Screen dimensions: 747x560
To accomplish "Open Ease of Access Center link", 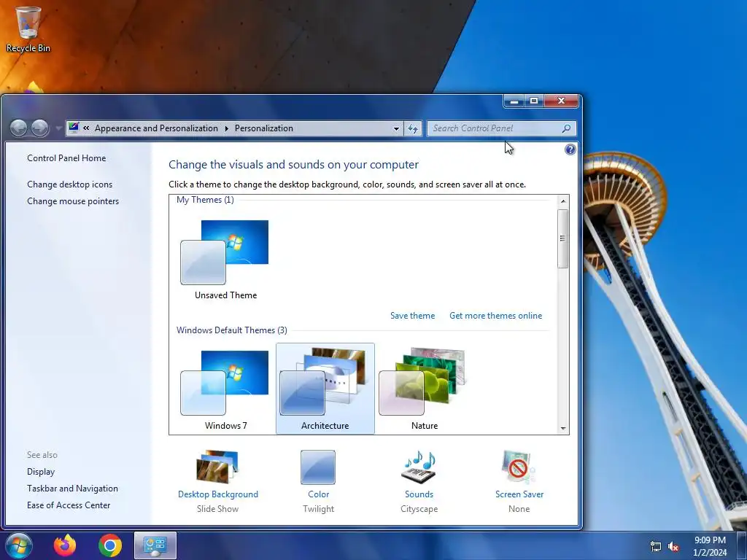I will [68, 505].
